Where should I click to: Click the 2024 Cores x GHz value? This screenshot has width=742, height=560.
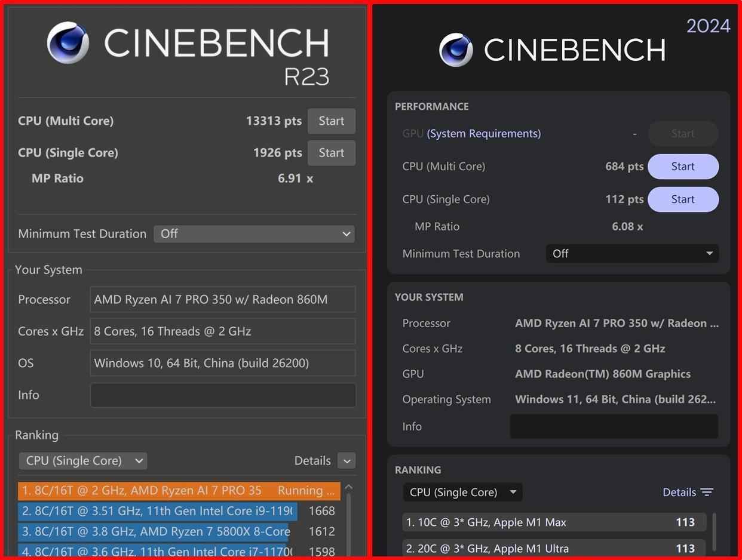590,349
